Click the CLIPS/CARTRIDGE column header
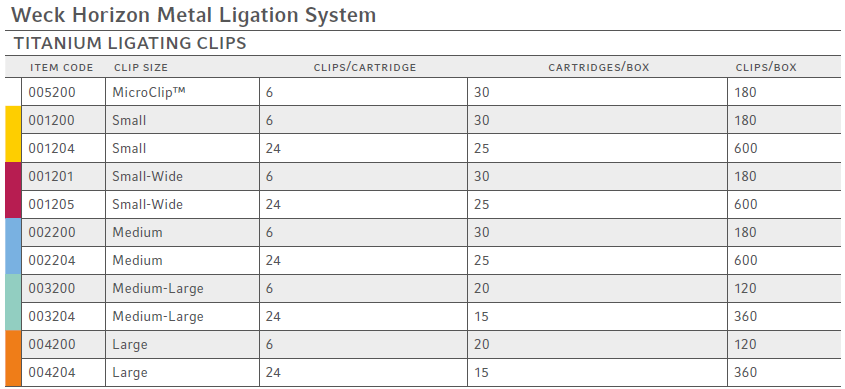This screenshot has width=845, height=389. (x=365, y=68)
